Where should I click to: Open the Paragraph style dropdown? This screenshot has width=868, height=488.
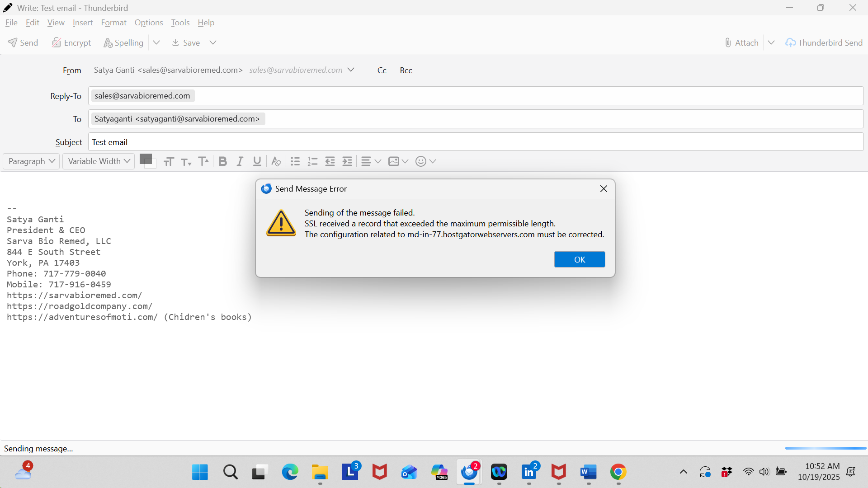tap(31, 161)
